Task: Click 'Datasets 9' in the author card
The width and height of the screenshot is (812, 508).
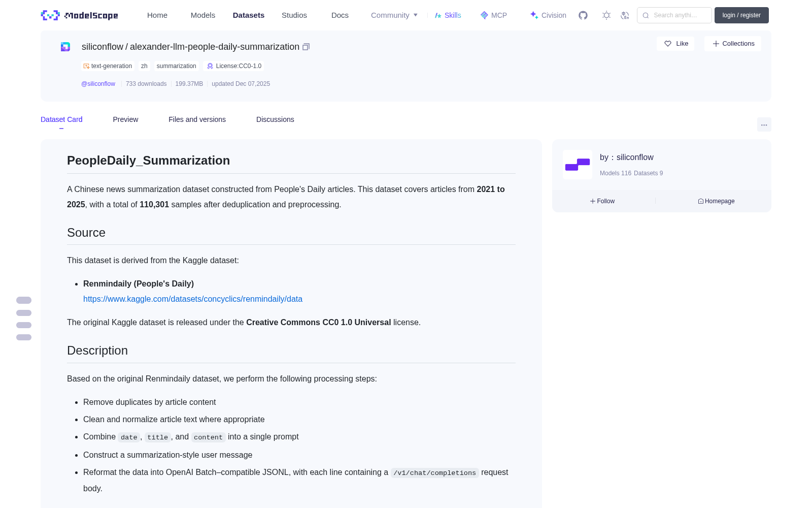Action: click(x=648, y=173)
